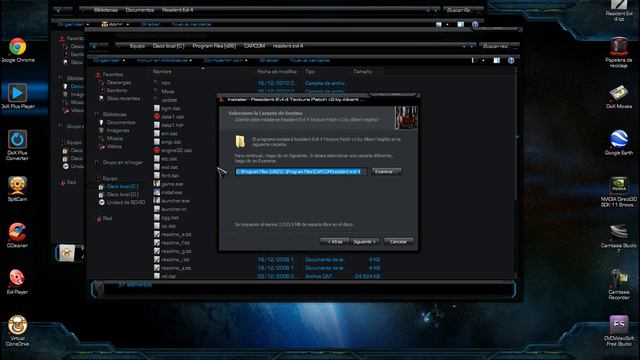Click help icon in front Explorer toolbar

[511, 60]
